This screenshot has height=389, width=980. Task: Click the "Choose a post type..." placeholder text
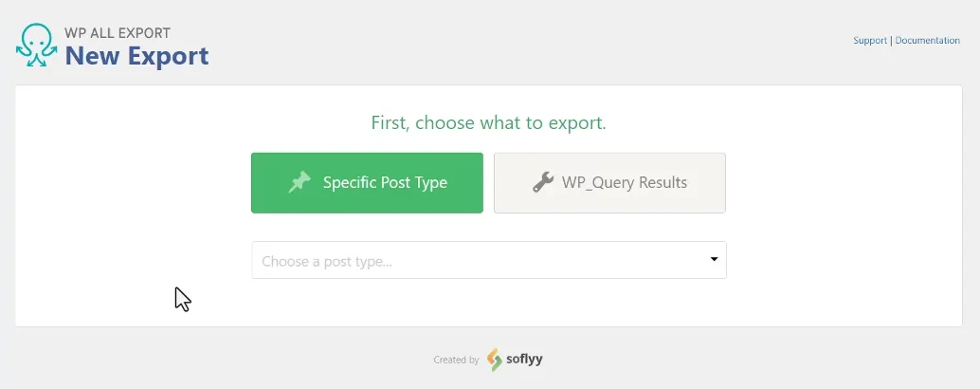tap(327, 262)
